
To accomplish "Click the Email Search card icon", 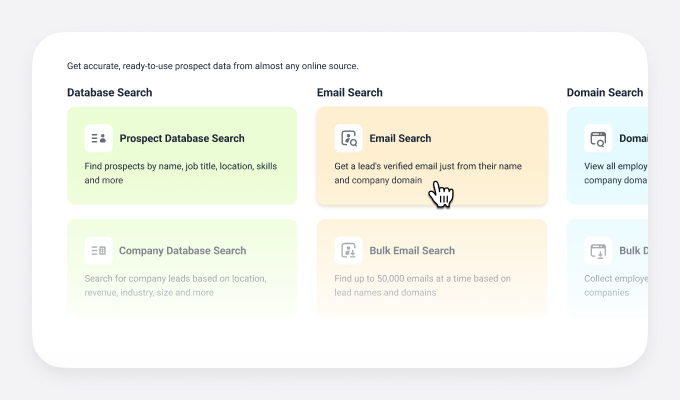I will [348, 139].
